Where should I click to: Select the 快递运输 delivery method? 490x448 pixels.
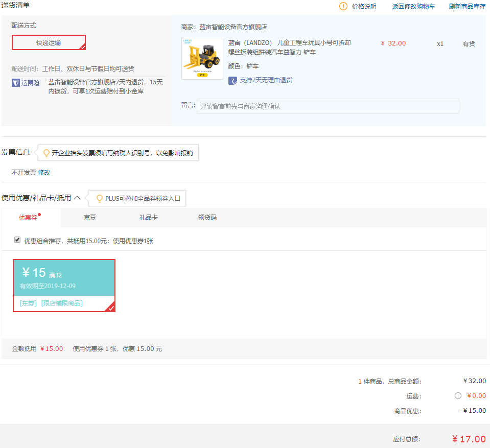point(49,42)
